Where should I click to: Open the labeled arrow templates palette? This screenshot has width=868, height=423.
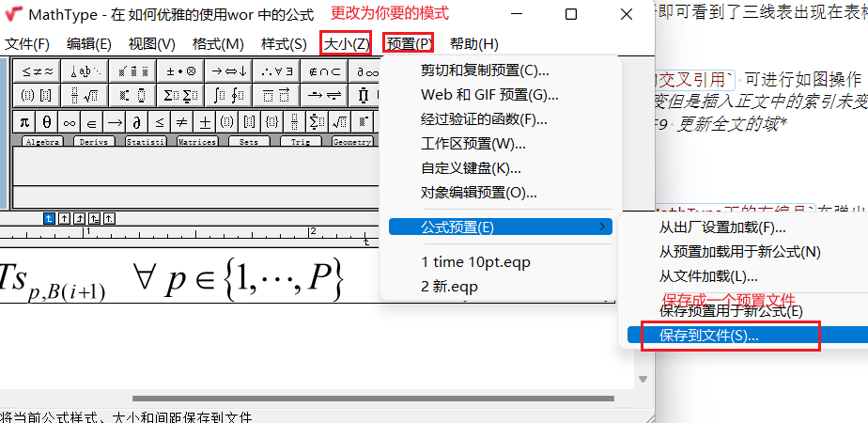324,95
